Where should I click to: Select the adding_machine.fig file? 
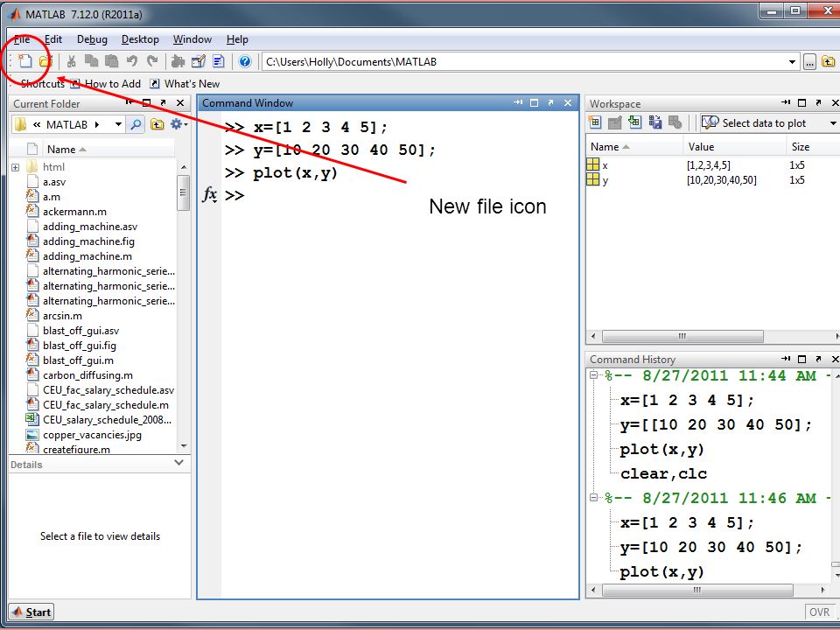tap(88, 241)
